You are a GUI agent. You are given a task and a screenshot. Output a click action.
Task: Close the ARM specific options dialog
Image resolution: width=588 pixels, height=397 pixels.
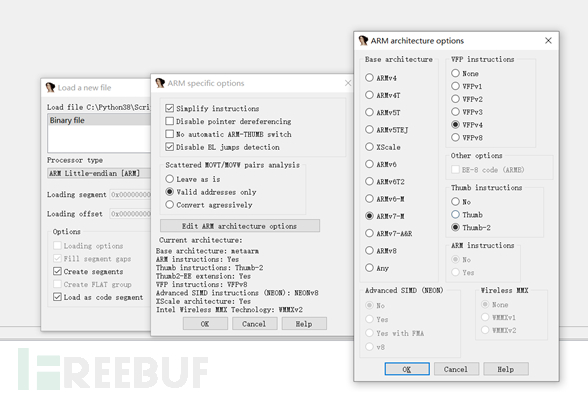[348, 83]
